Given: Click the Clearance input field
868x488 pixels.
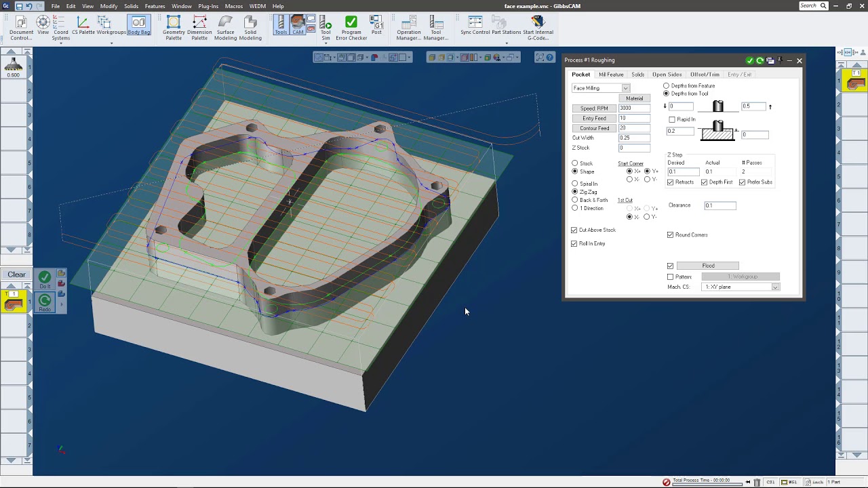Looking at the screenshot, I should [x=719, y=205].
